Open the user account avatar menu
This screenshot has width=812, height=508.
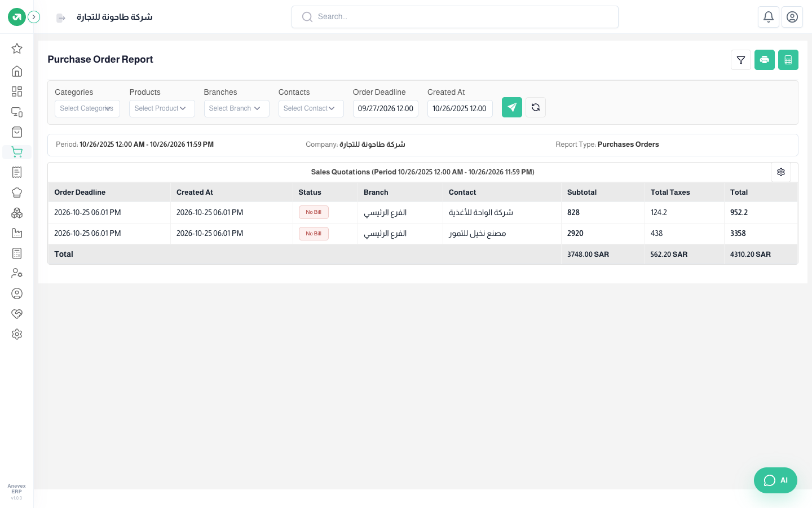pos(792,17)
